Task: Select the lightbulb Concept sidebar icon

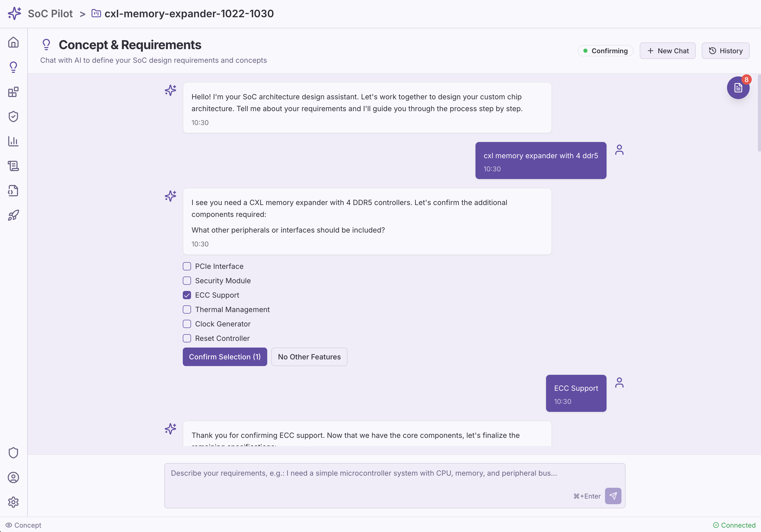Action: pos(13,67)
